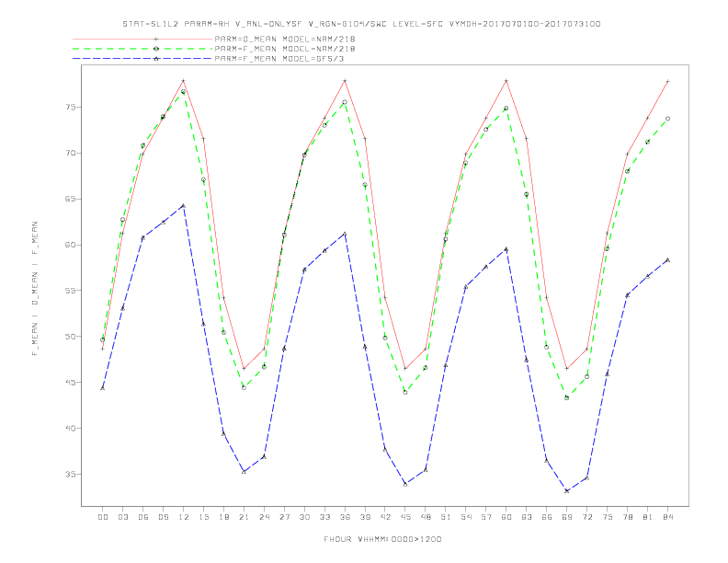The height and width of the screenshot is (563, 728).
Task: Click x-axis forecast hour label 84
Action: click(x=668, y=517)
